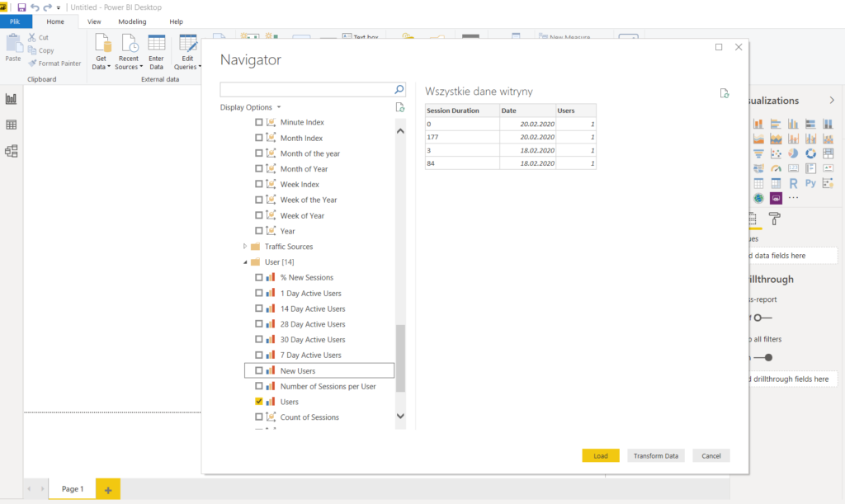Open the Report view from the left sidebar

12,99
